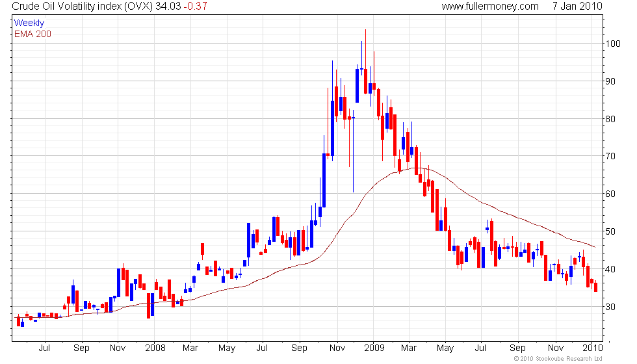Click the '80' y-axis label
This screenshot has width=637, height=364.
tap(610, 119)
